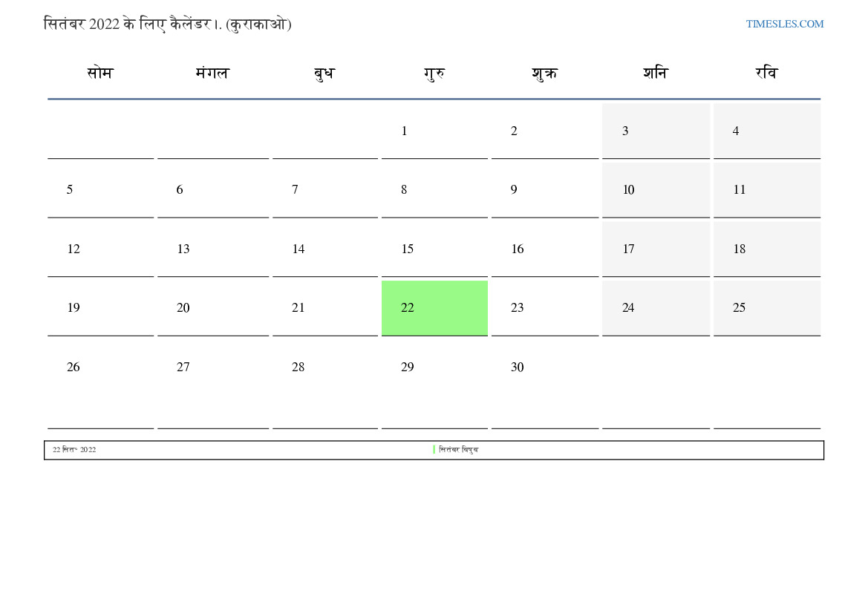Click the शुक्र weekday header

pyautogui.click(x=545, y=73)
